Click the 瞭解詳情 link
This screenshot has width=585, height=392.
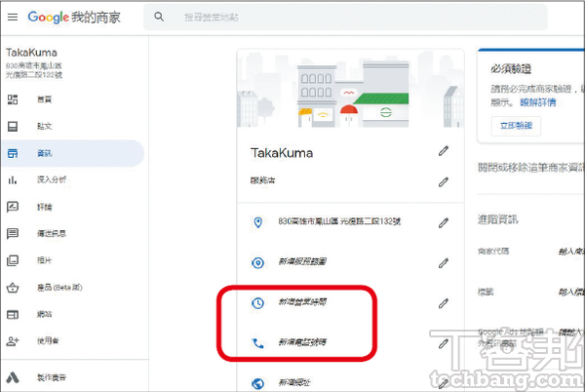coord(538,102)
